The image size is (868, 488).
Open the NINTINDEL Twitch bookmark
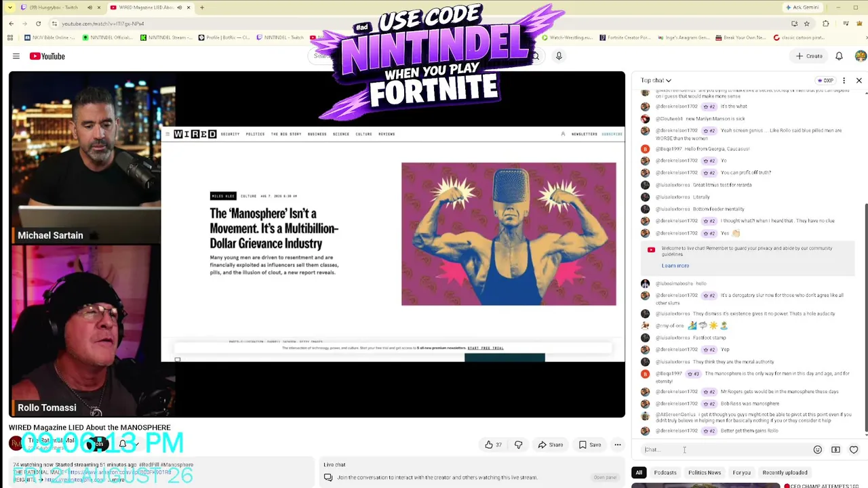[281, 38]
